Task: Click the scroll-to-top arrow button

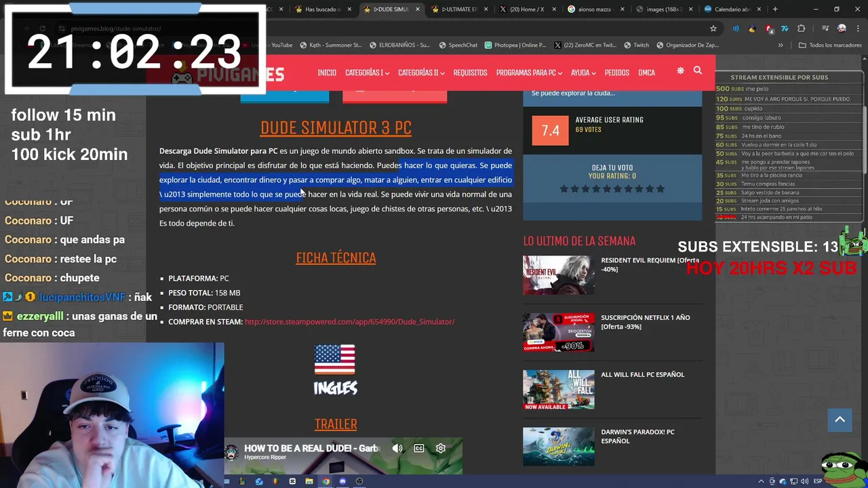Action: coord(840,420)
